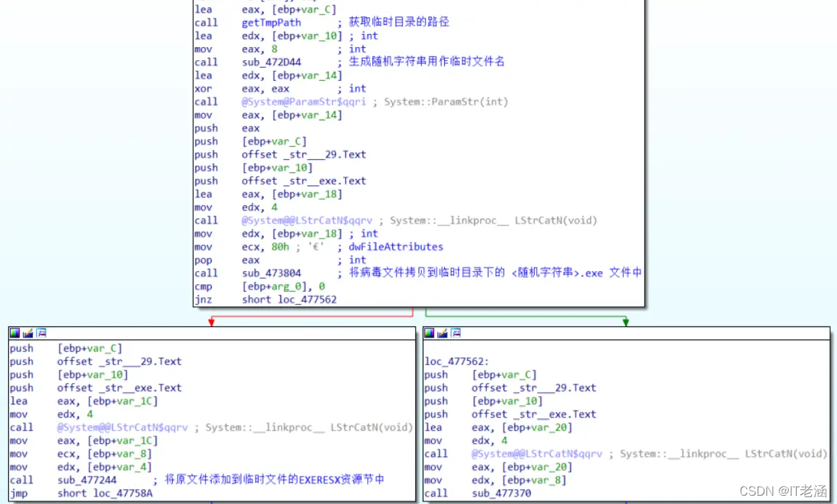Click the 'jmp short loc_47758A' instruction
Screen dimensions: 837x504
pyautogui.click(x=81, y=493)
